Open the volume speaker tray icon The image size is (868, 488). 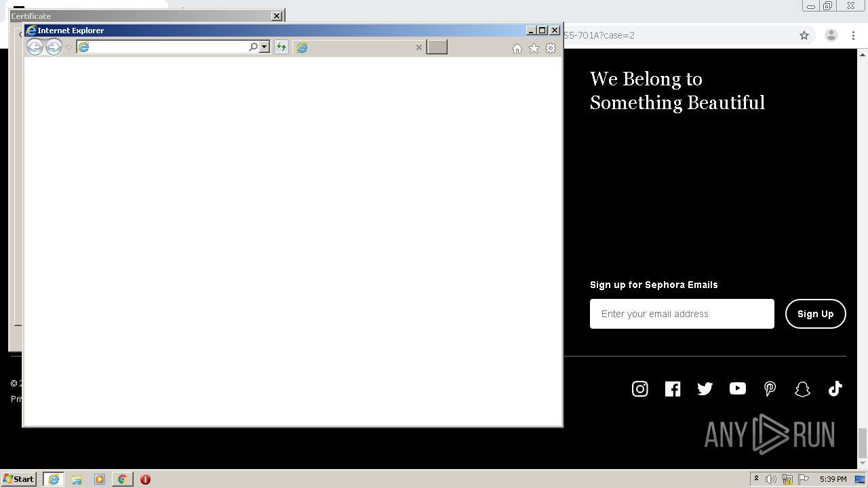(771, 479)
